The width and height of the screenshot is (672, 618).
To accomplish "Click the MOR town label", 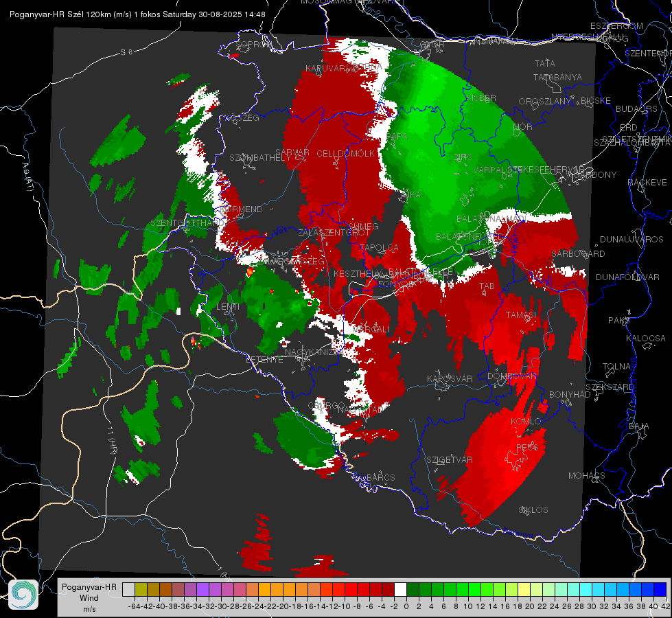I will coord(523,127).
